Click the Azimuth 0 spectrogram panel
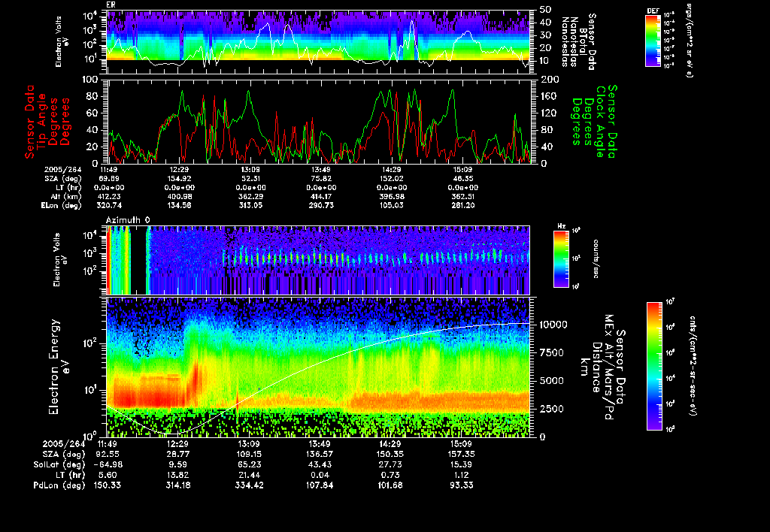Viewport: 770px width, 532px height. (x=319, y=260)
